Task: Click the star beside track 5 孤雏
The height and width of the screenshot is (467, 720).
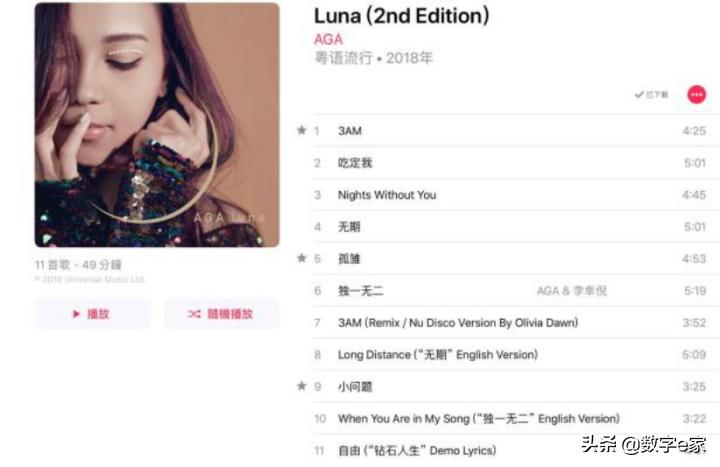Action: coord(301,258)
